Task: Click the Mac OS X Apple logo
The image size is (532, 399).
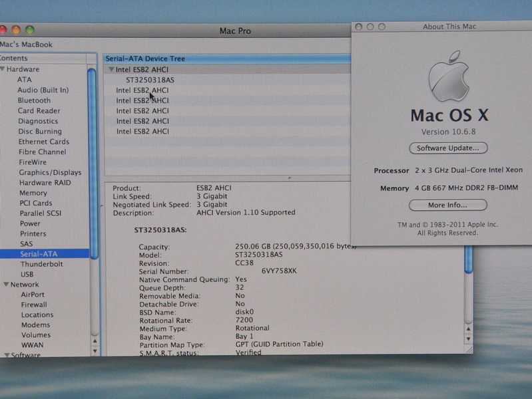Action: coord(449,76)
